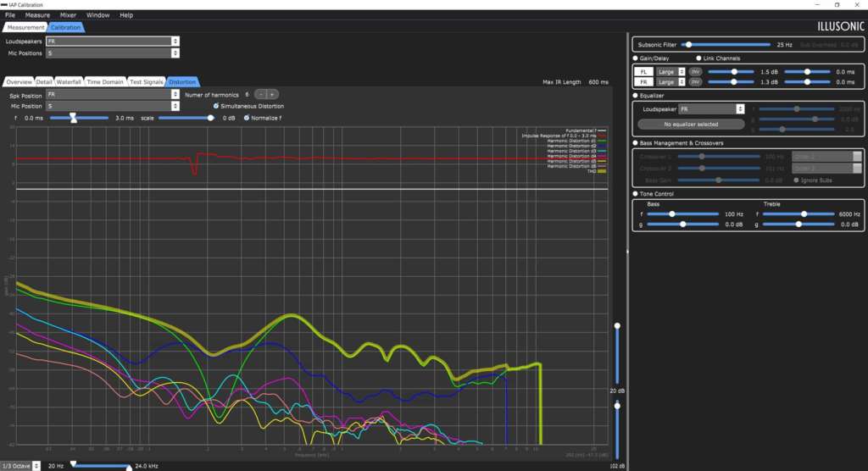This screenshot has height=471, width=868.
Task: Click the Subsonic Filter slider
Action: (x=726, y=45)
